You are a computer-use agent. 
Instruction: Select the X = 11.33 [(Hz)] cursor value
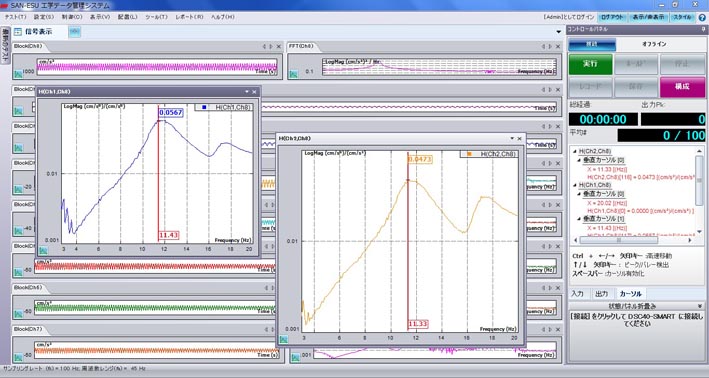pos(607,169)
